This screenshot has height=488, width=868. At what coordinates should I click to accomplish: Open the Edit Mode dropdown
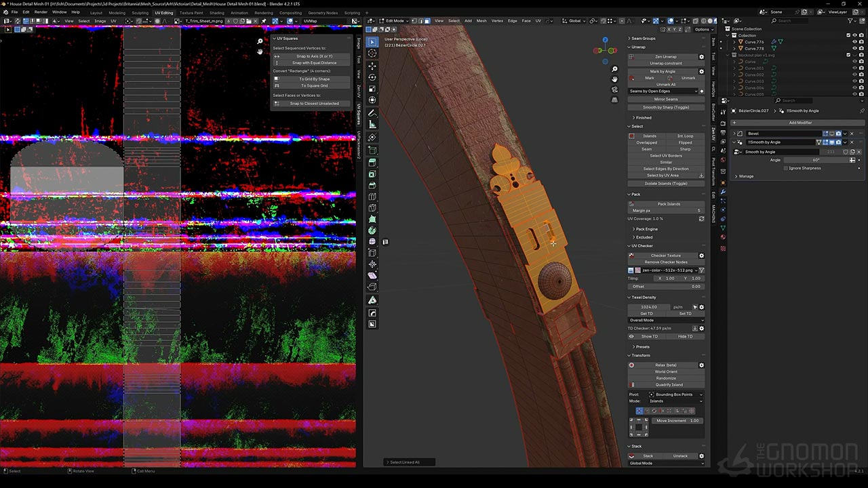397,21
